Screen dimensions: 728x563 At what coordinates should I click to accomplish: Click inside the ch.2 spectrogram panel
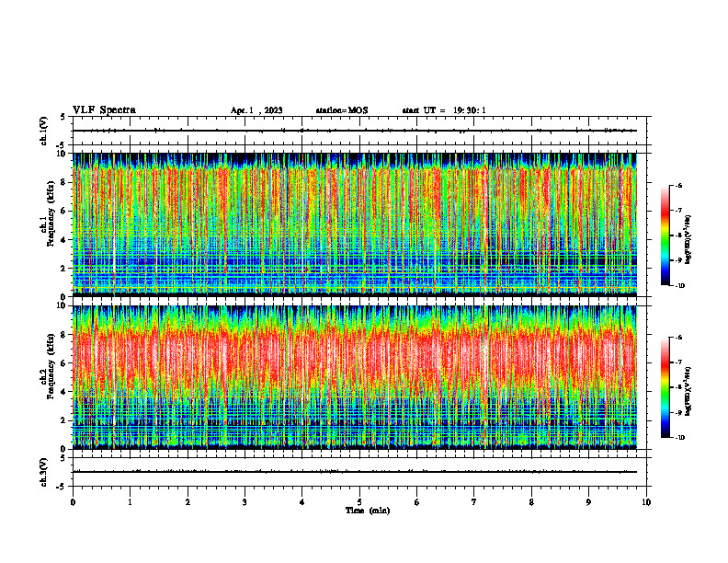pyautogui.click(x=355, y=377)
